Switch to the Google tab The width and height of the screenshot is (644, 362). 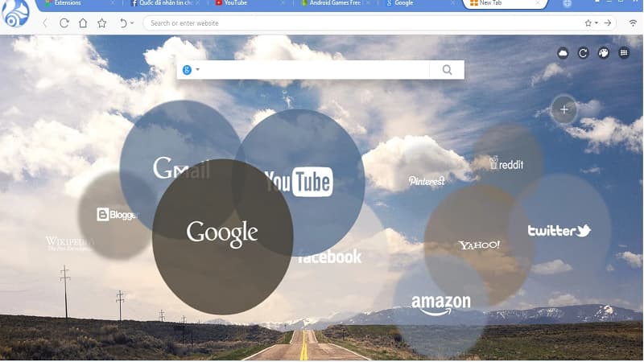coord(420,3)
